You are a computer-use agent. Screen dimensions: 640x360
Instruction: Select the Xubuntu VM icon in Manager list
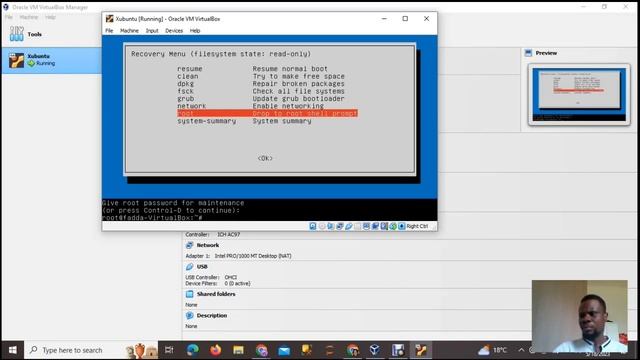(x=17, y=60)
